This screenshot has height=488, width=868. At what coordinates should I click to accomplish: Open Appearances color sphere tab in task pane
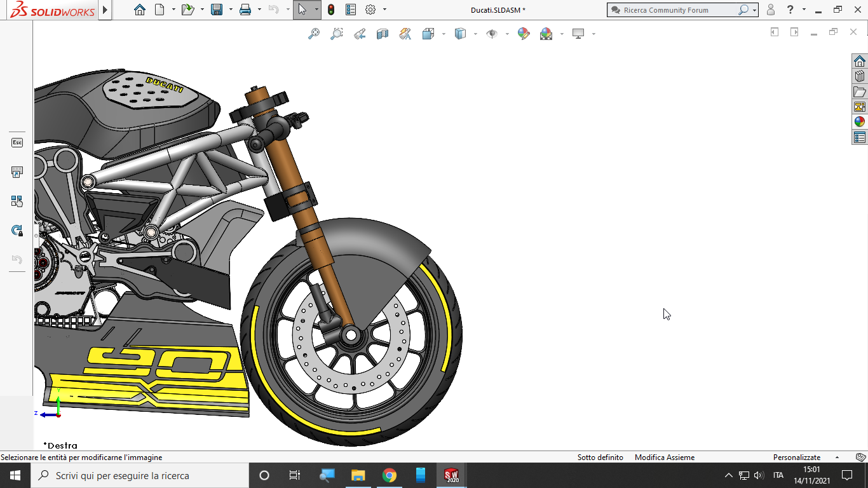click(860, 122)
